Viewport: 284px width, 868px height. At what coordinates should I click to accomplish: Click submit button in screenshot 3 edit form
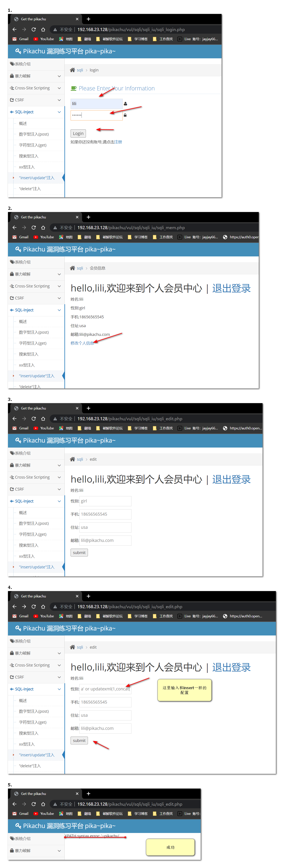pyautogui.click(x=79, y=553)
